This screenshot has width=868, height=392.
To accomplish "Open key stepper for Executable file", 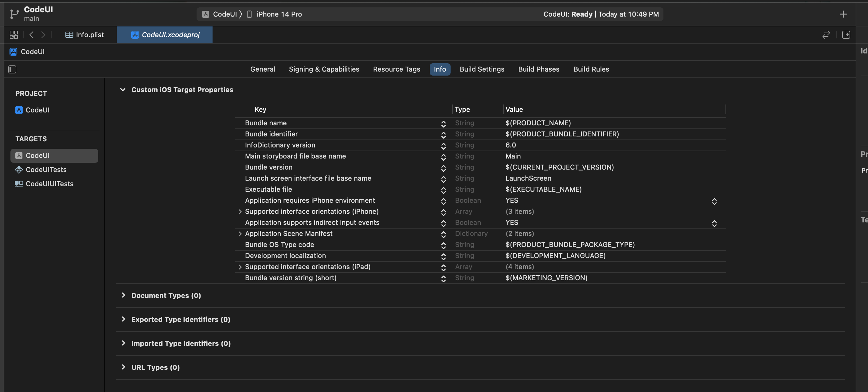I will (444, 190).
